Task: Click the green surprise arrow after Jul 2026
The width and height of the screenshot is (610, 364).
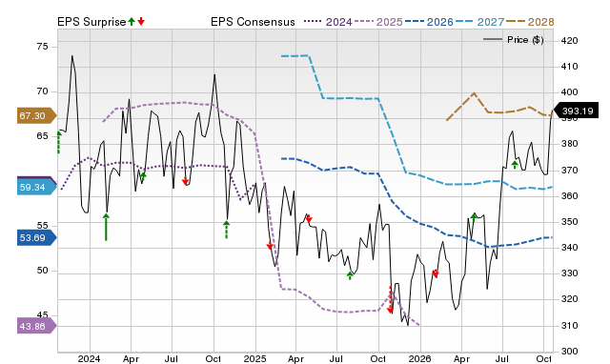Action: pyautogui.click(x=515, y=165)
